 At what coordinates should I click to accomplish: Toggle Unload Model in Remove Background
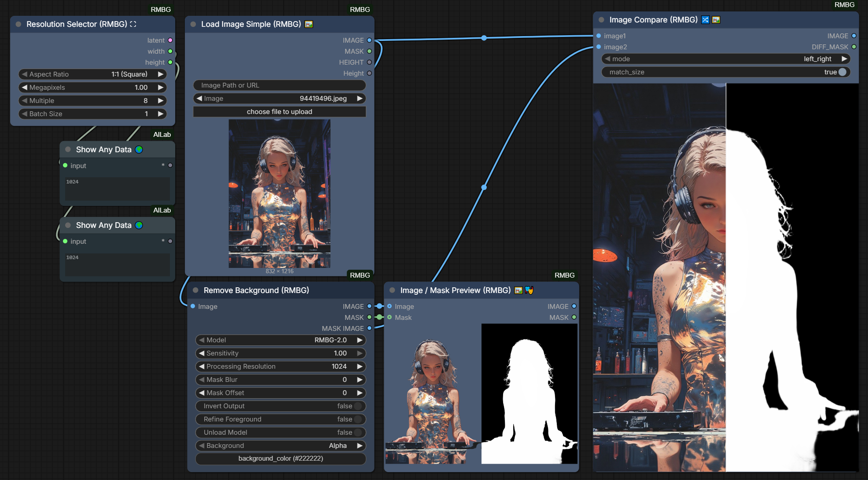[358, 432]
